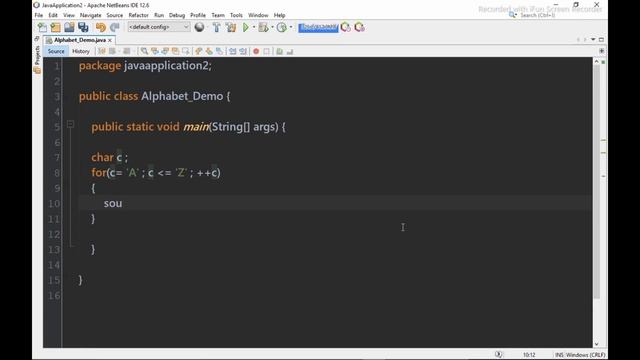Open the Refactor menu
Image resolution: width=640 pixels, height=360 pixels.
[x=138, y=15]
